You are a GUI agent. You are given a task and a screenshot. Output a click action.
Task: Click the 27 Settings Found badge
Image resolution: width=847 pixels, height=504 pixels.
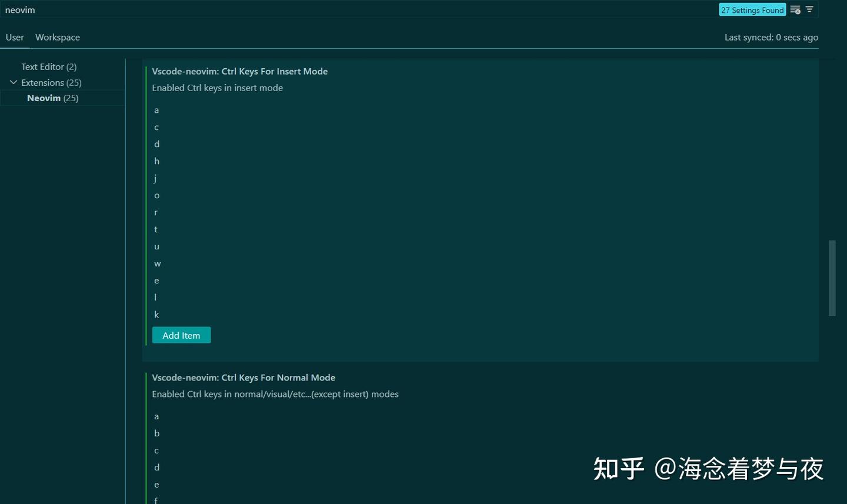coord(752,9)
